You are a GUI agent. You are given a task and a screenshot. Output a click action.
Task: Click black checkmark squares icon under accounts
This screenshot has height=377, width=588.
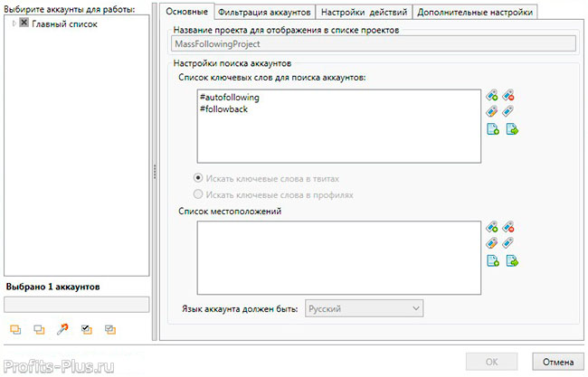[87, 329]
